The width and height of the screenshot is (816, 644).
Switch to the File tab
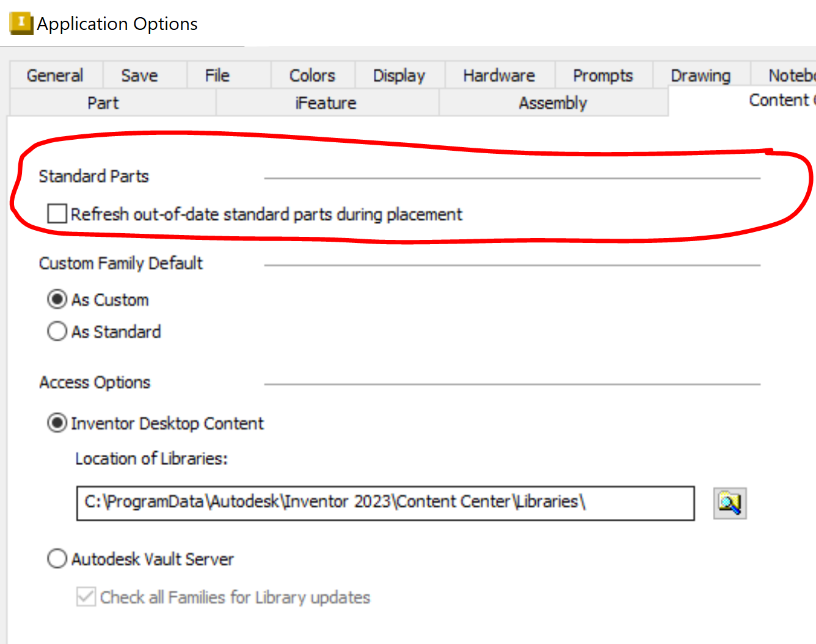pyautogui.click(x=217, y=75)
